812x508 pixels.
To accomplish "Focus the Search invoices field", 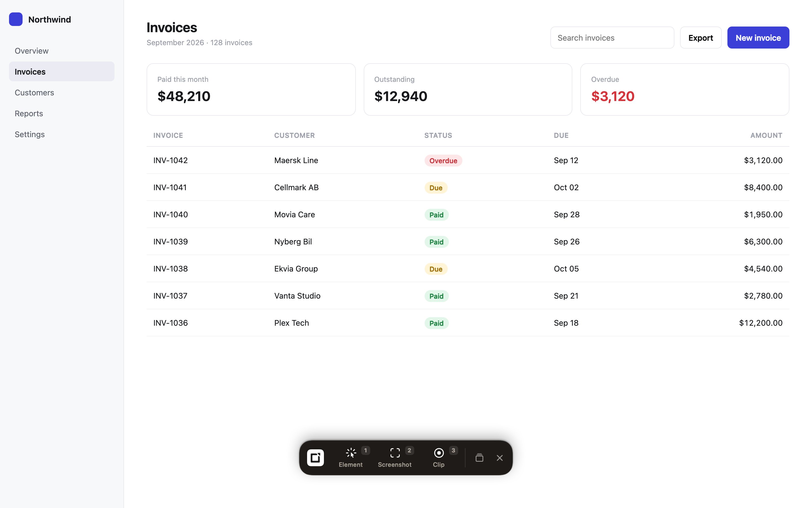I will (612, 38).
